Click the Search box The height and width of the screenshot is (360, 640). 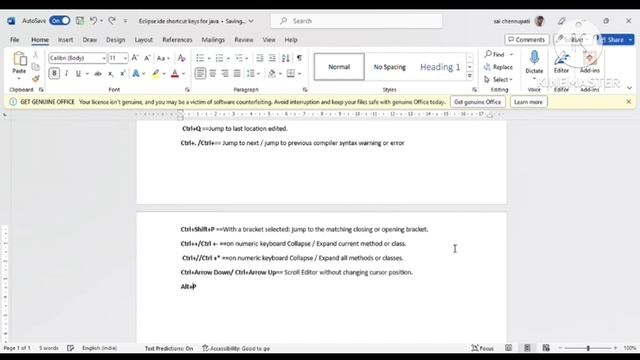point(356,21)
